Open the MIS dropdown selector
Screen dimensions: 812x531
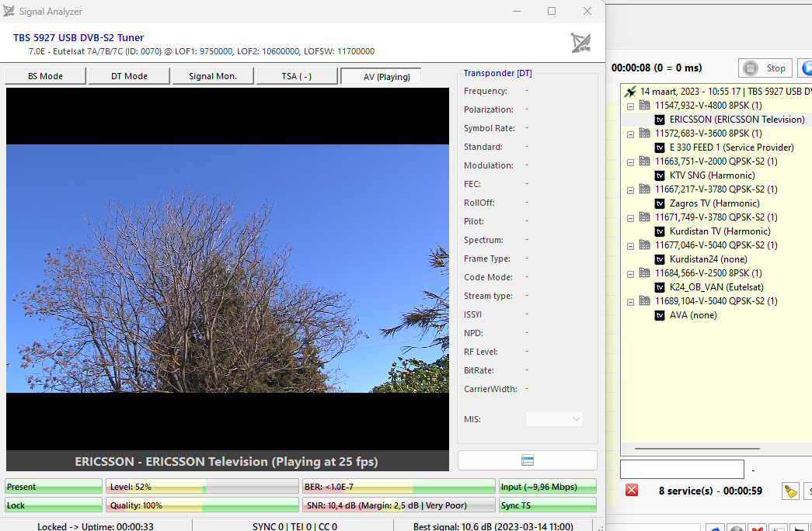point(554,418)
